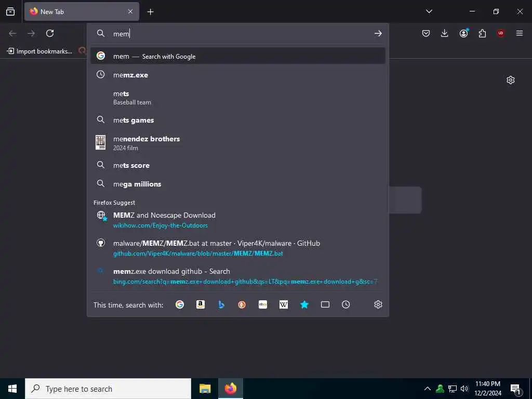Open memz.exe download github Bing result
532x399 pixels.
coord(238,276)
